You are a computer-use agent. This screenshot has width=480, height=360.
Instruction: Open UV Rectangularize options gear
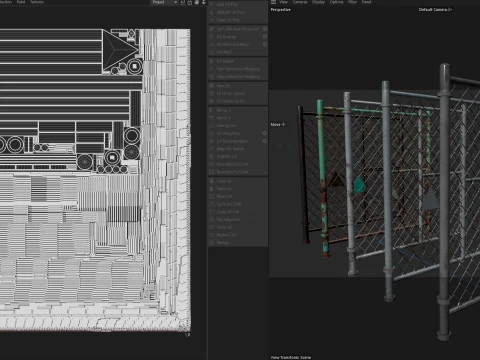265,141
